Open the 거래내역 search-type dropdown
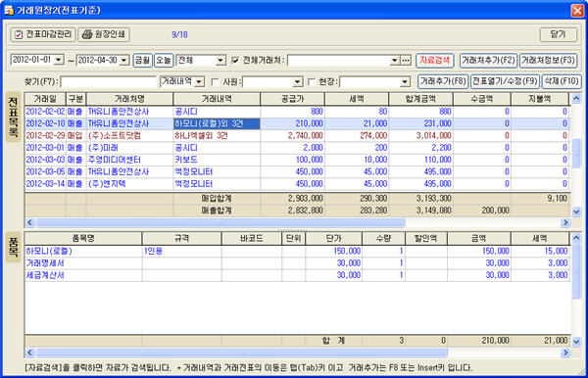Screen dimensions: 588x378 [x=200, y=81]
